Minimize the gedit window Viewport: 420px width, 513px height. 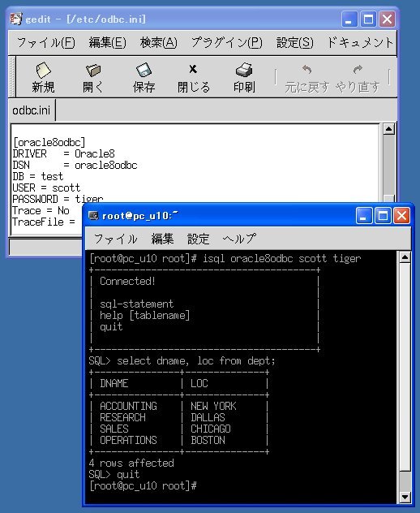point(349,19)
